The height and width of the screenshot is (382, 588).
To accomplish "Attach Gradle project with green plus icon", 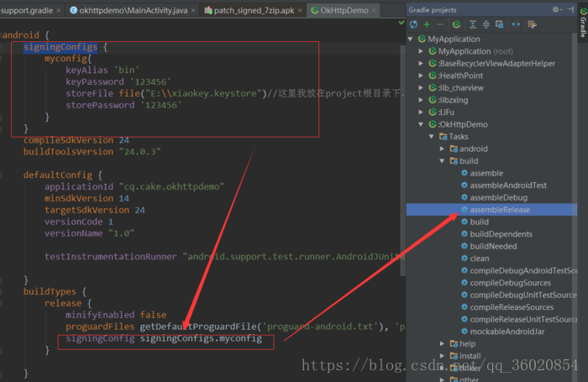I will pos(427,24).
